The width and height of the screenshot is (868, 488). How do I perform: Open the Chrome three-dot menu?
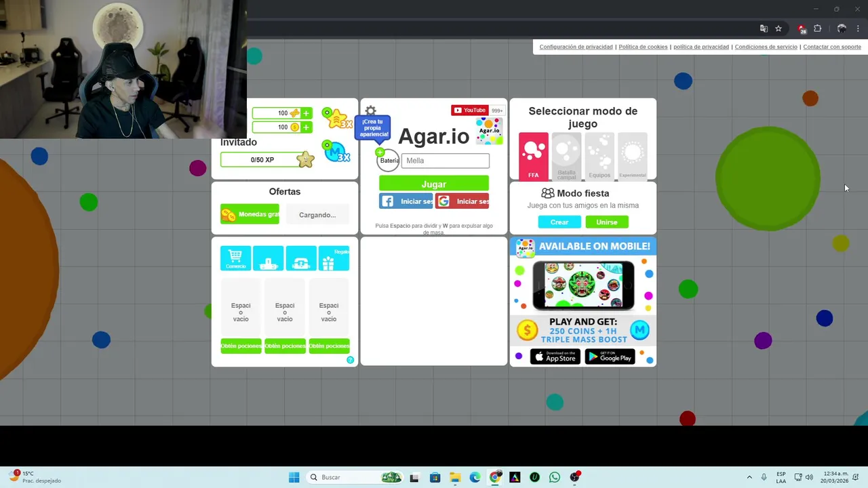click(858, 28)
